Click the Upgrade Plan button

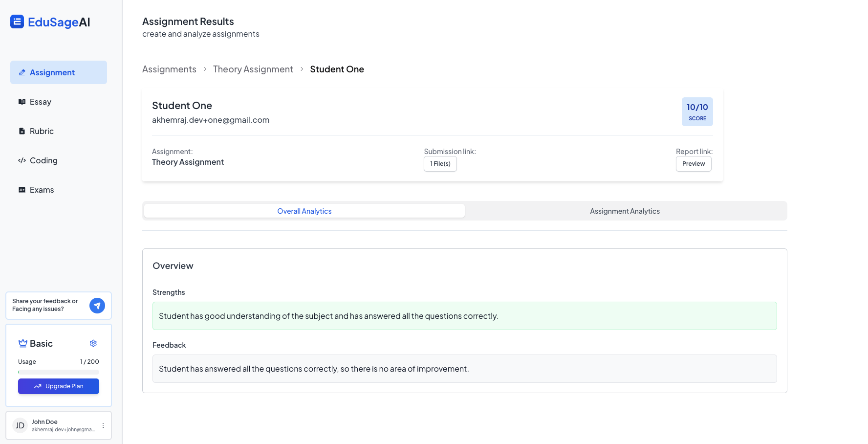click(59, 386)
